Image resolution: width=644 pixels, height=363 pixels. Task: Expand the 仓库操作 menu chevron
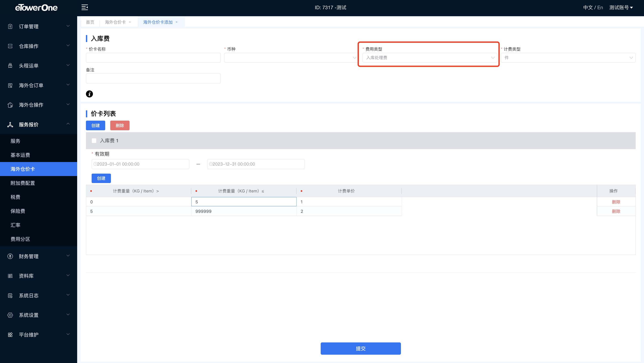[68, 46]
